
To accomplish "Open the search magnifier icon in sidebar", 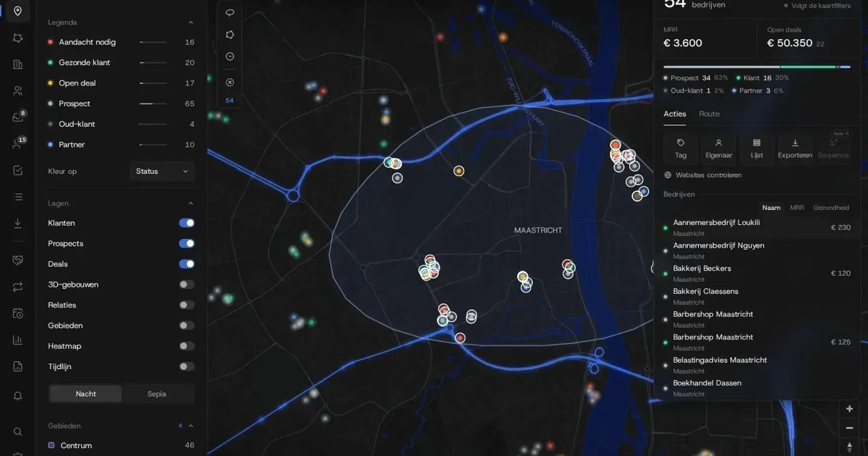I will coord(17,431).
